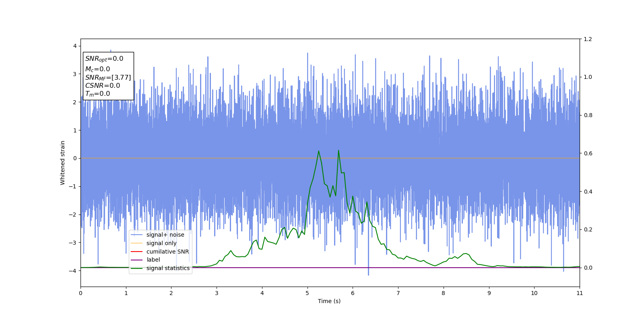Select the x-axis tick label 6
Image resolution: width=644 pixels, height=322 pixels.
[353, 293]
